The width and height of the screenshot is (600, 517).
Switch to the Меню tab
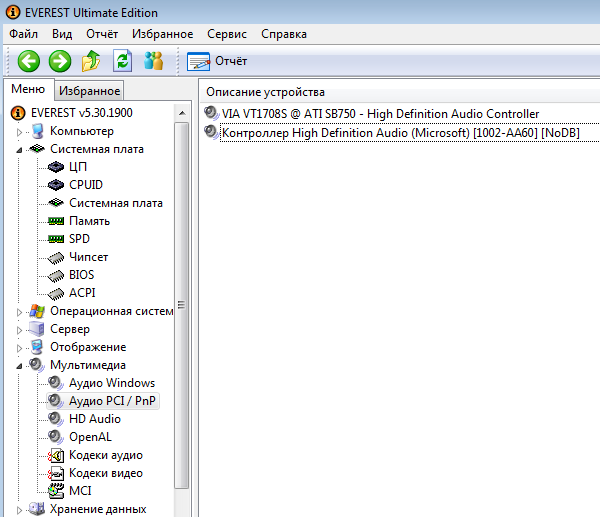click(x=28, y=89)
